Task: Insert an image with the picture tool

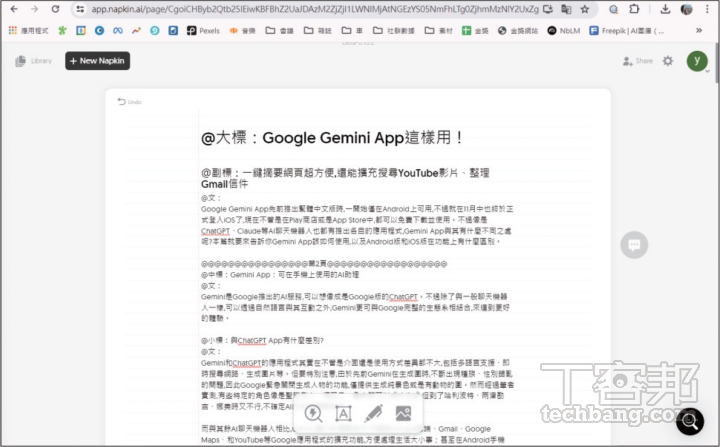Action: [x=403, y=413]
